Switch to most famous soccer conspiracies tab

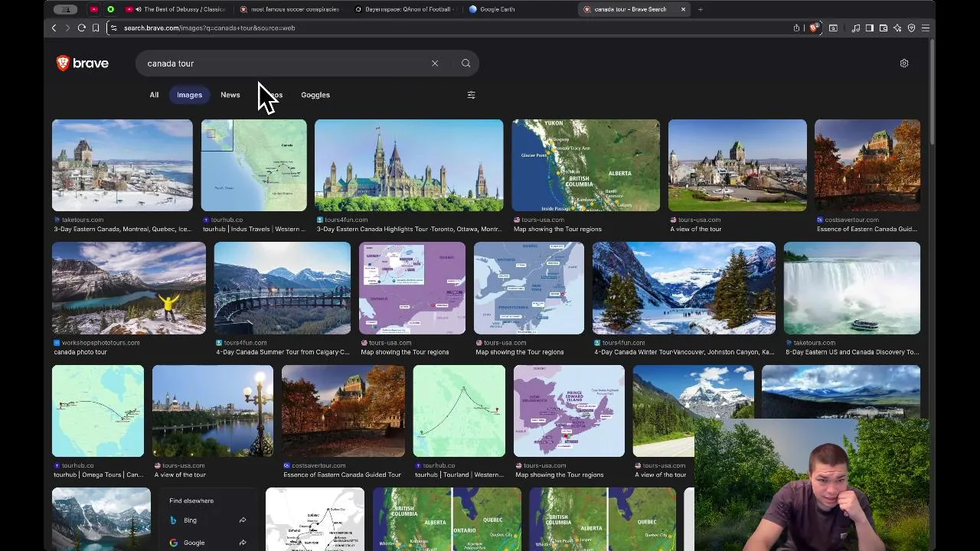tap(290, 9)
